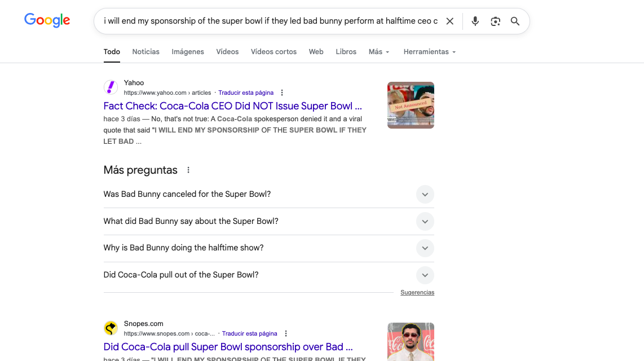644x361 pixels.
Task: Click inside the search query field
Action: point(271,21)
